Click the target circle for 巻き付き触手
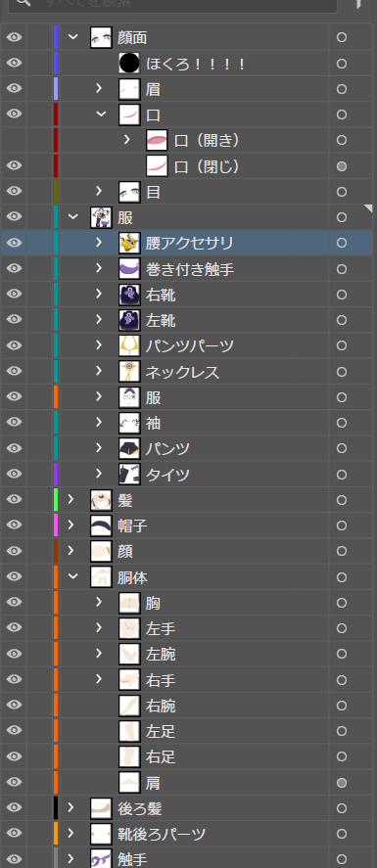Viewport: 377px width, 868px height. click(342, 269)
